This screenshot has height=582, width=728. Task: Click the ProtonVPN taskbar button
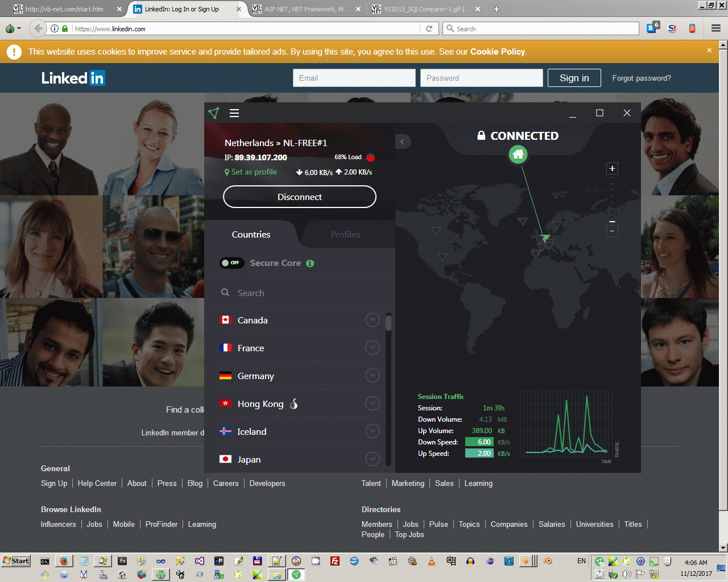(x=296, y=575)
